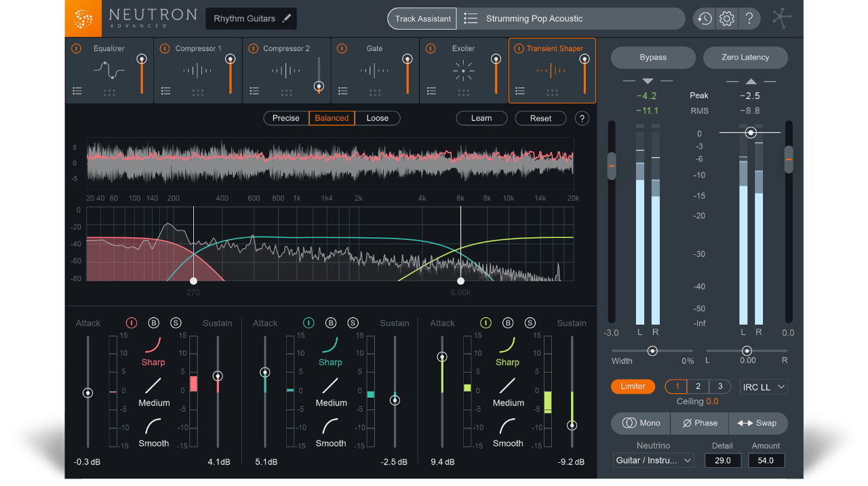Open Neutrino Guitar/Instrument mode dropdown
This screenshot has height=486, width=868.
654,460
